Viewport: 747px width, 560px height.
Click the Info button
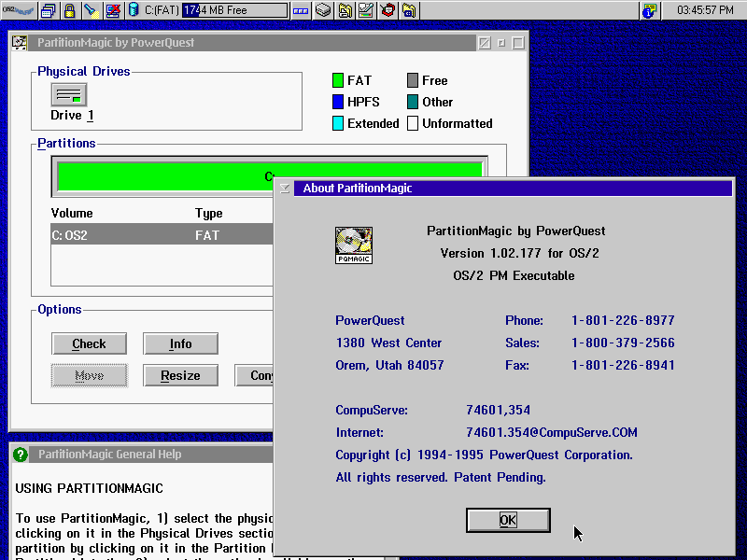tap(180, 343)
